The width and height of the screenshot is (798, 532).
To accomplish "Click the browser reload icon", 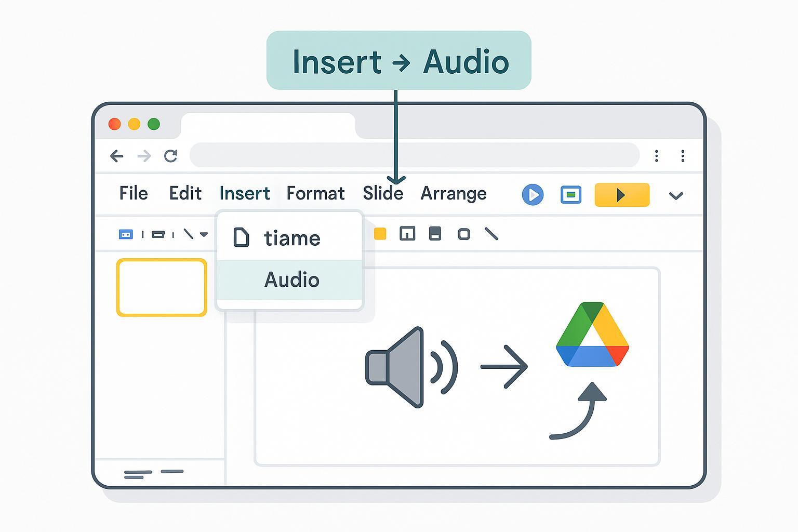I will 171,156.
